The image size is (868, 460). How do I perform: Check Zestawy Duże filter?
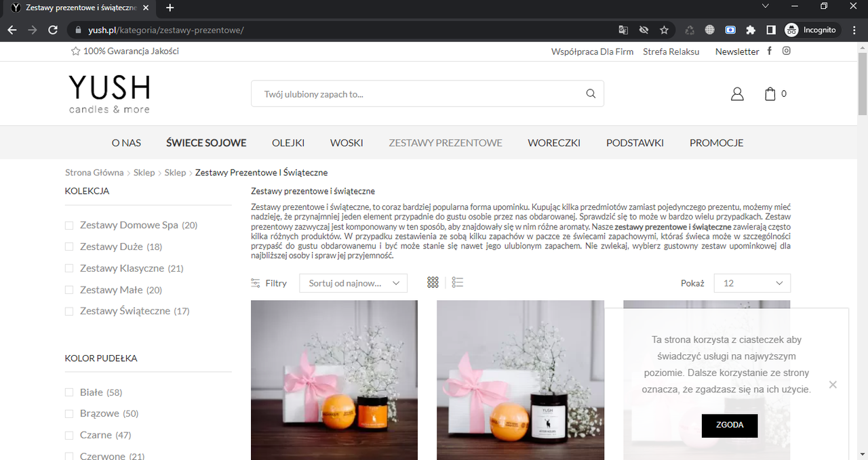[69, 247]
